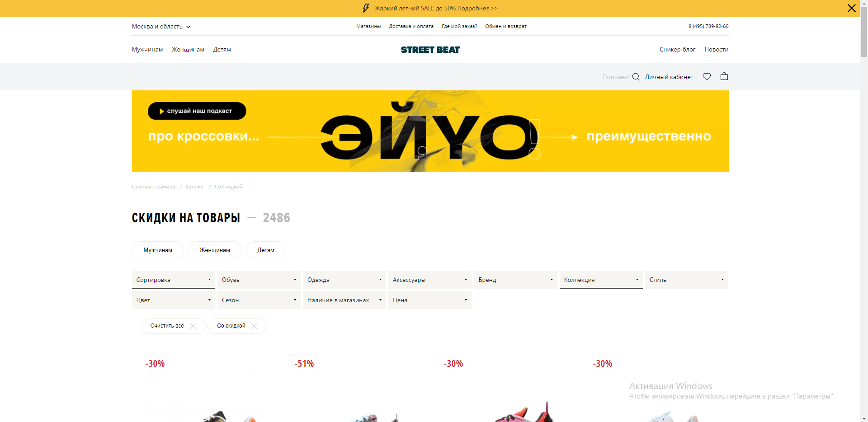The height and width of the screenshot is (422, 868).
Task: Open 'Личный кабинет'
Action: [x=669, y=77]
